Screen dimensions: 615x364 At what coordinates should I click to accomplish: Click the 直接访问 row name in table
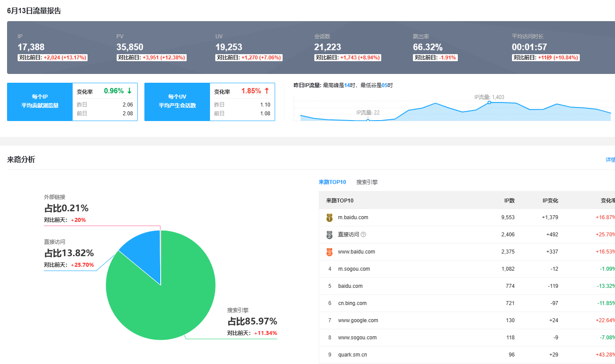349,235
